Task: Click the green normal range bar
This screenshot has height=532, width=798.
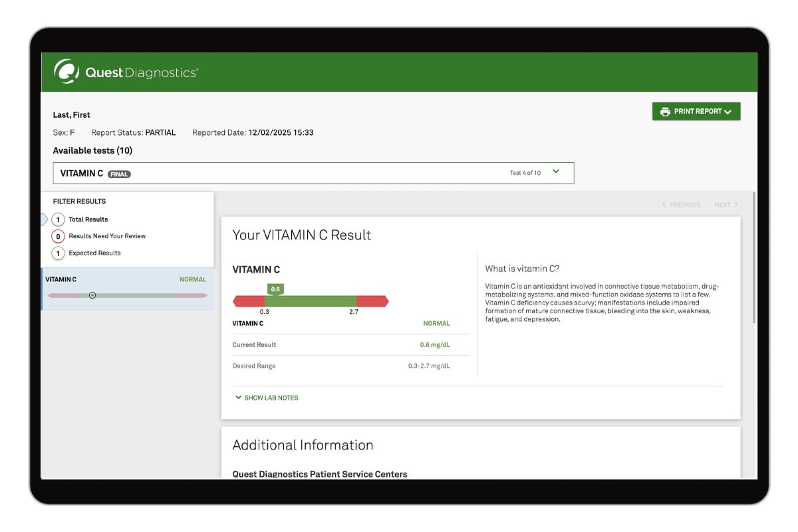Action: (x=311, y=301)
